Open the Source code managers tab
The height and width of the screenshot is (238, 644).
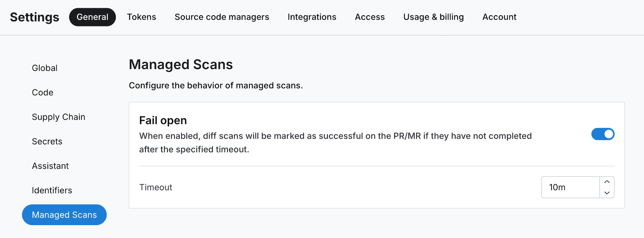point(222,17)
